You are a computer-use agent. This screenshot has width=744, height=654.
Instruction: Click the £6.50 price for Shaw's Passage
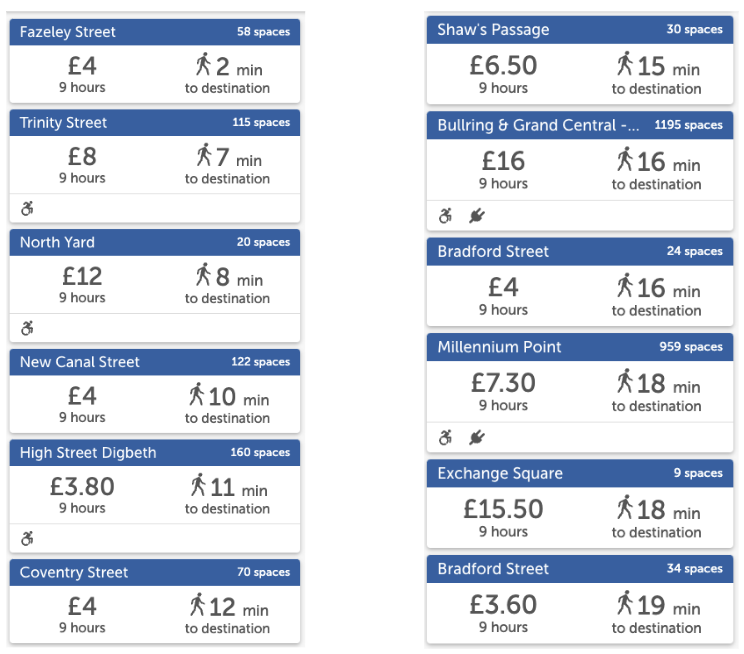click(x=503, y=66)
